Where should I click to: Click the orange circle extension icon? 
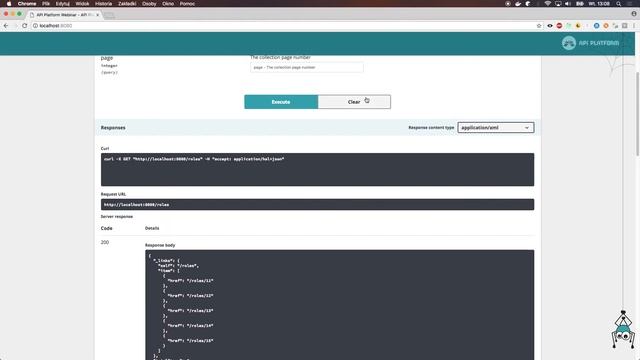606,26
